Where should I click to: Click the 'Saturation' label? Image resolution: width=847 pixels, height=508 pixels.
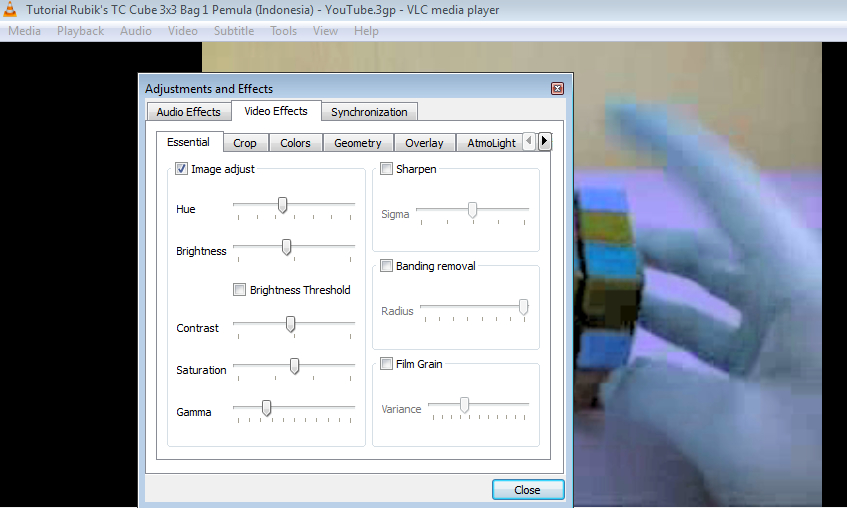pos(201,370)
